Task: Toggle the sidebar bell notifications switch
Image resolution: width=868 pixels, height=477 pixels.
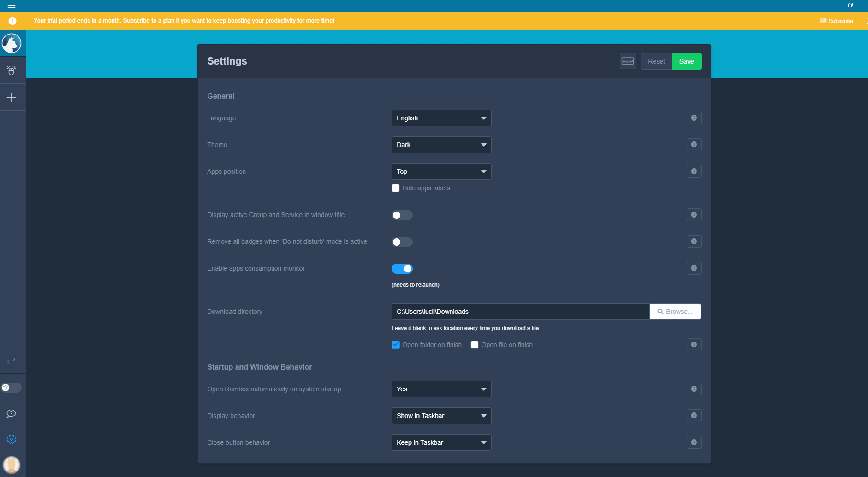Action: coord(12,388)
